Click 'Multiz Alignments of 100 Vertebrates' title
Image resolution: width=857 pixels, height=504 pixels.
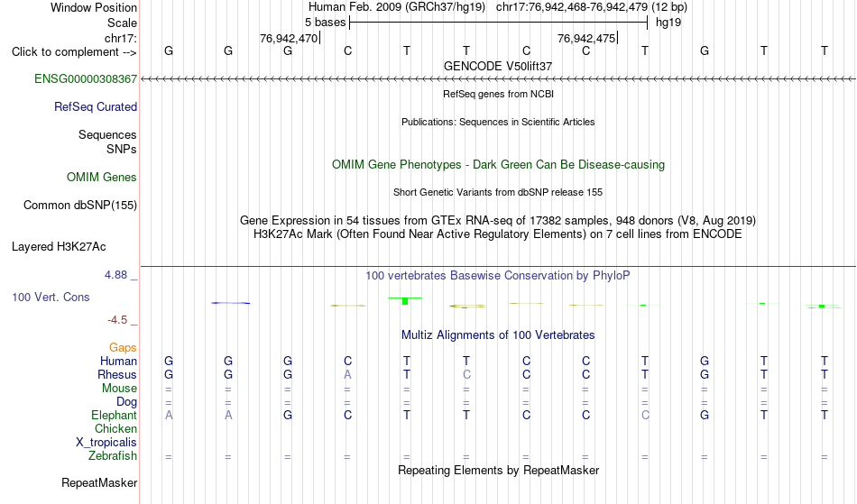(498, 334)
